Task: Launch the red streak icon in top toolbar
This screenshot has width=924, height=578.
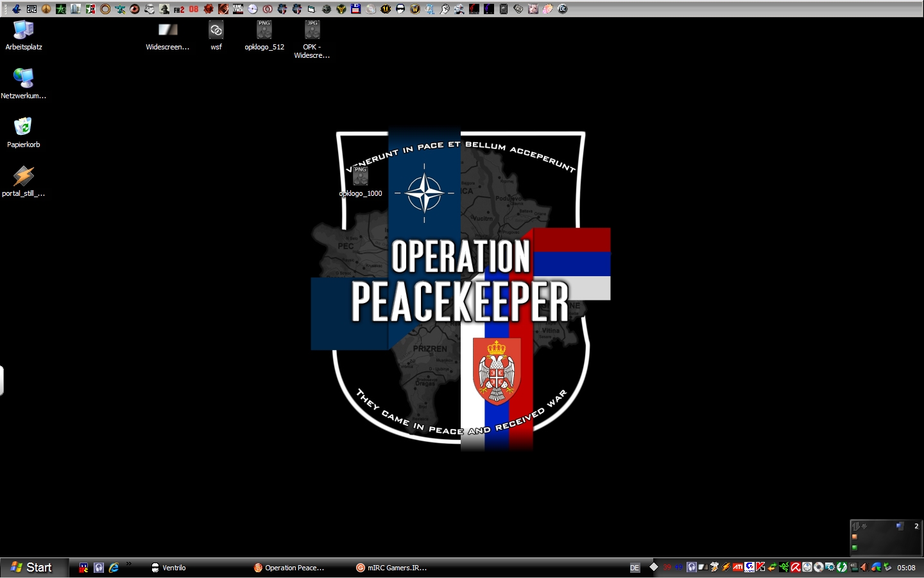Action: (x=474, y=9)
